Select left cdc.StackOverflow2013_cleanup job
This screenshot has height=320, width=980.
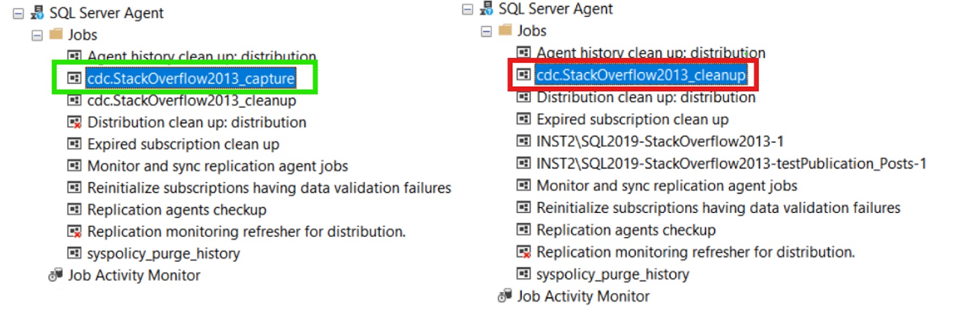[192, 101]
